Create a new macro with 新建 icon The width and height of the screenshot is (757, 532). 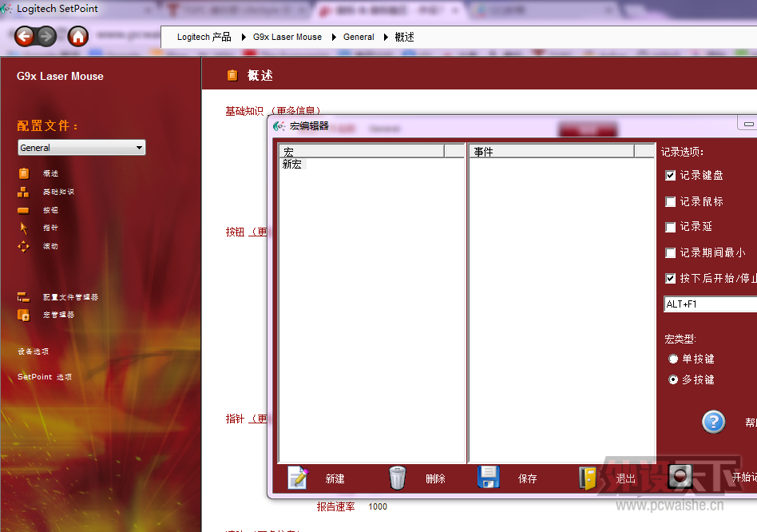(x=299, y=478)
